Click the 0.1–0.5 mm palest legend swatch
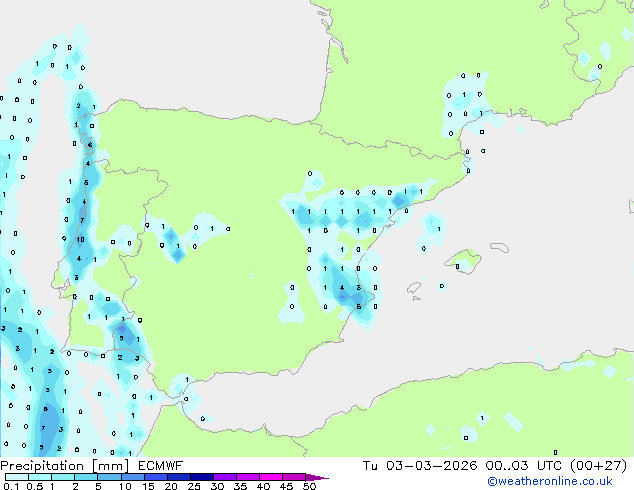Image resolution: width=634 pixels, height=490 pixels. pos(17,477)
